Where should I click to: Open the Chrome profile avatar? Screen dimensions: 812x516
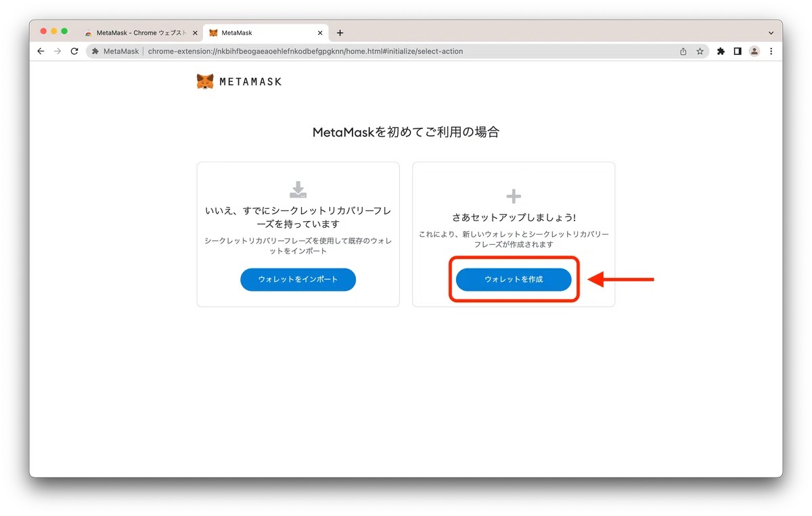click(x=754, y=51)
